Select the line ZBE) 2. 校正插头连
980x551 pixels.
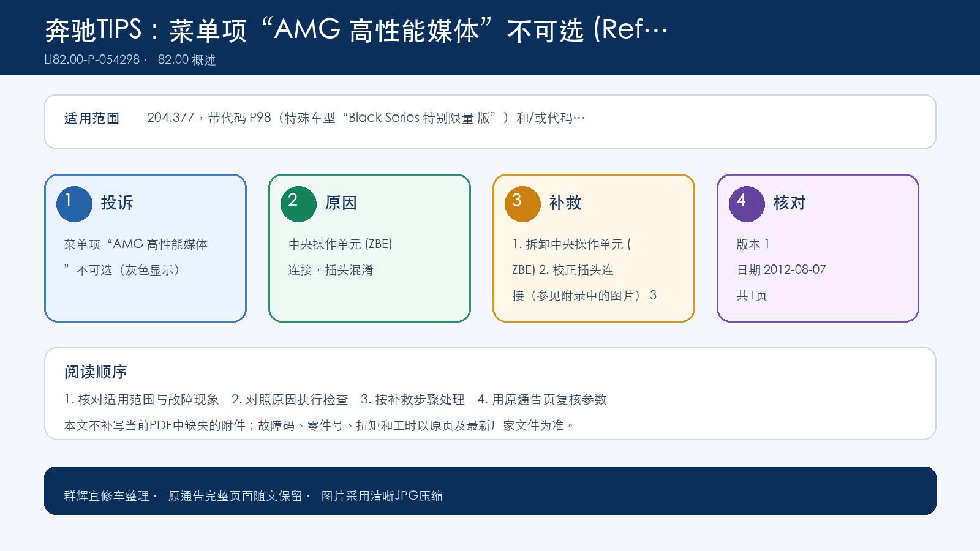point(563,270)
